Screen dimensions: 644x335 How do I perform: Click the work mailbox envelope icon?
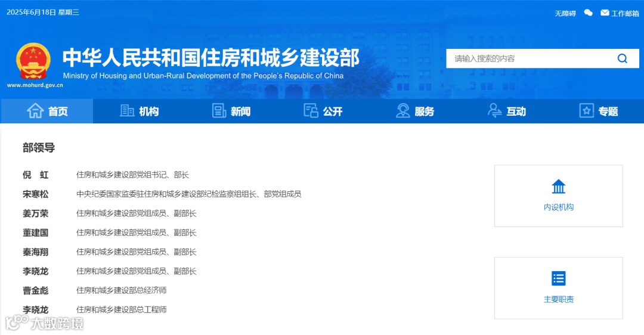(x=605, y=13)
